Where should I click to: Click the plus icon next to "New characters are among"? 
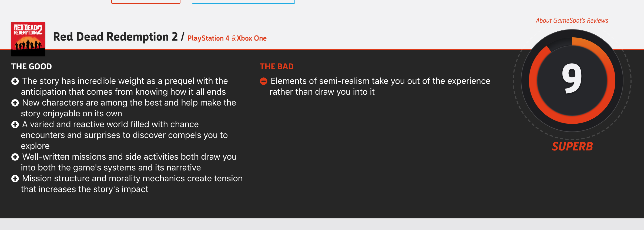point(15,103)
